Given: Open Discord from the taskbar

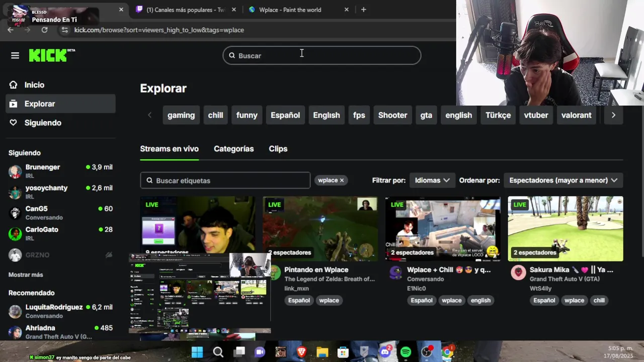Looking at the screenshot, I should click(385, 352).
